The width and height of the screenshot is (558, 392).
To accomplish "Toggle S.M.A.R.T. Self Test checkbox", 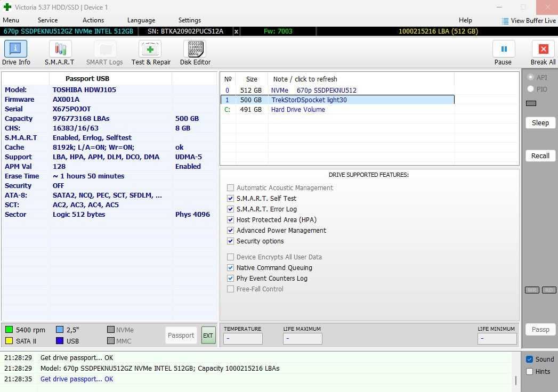I will 230,199.
